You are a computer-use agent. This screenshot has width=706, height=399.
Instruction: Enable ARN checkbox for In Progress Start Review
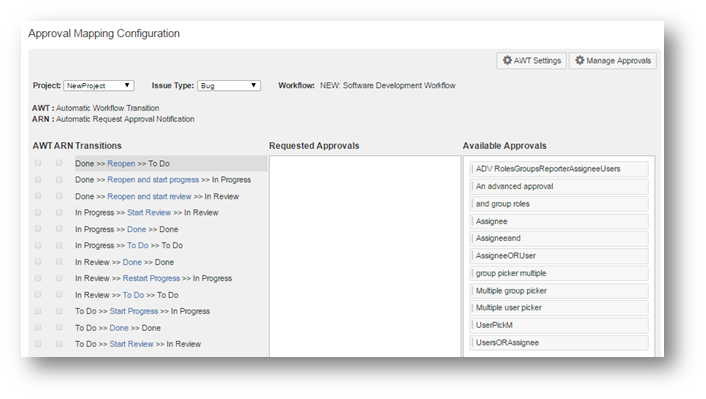tap(59, 212)
